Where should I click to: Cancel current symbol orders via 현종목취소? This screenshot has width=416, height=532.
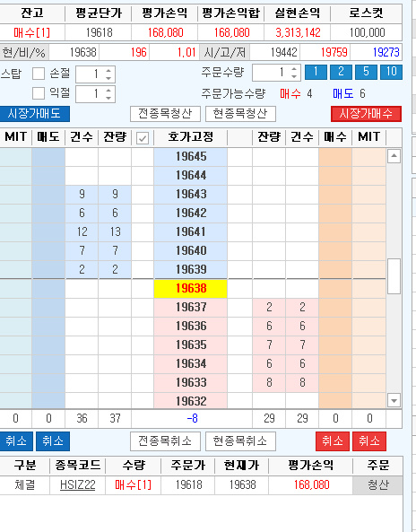pyautogui.click(x=240, y=441)
